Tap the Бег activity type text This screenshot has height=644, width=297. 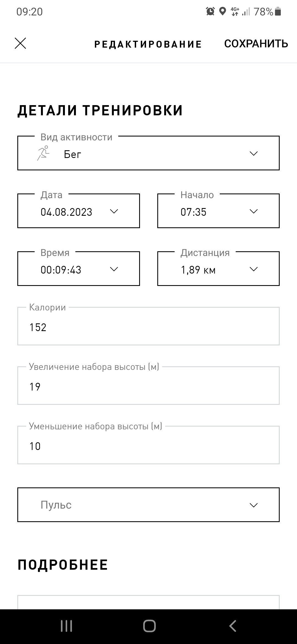tap(73, 154)
